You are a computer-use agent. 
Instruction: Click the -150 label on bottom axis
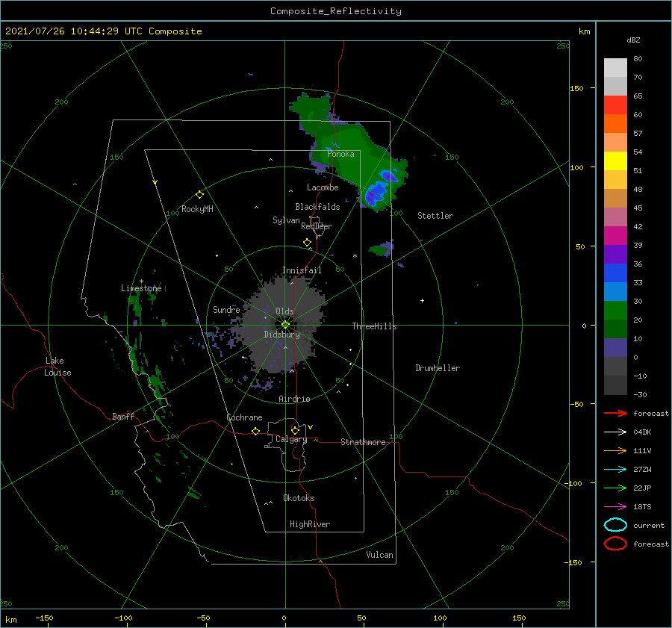pos(44,618)
